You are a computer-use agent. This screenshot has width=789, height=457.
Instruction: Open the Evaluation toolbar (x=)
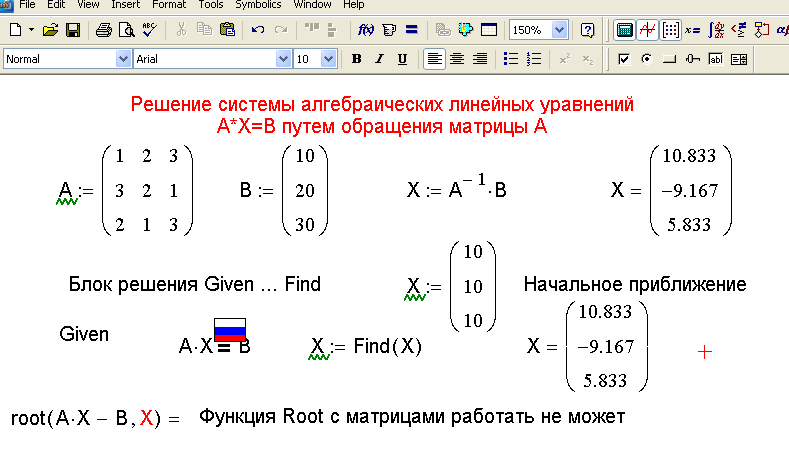[693, 30]
